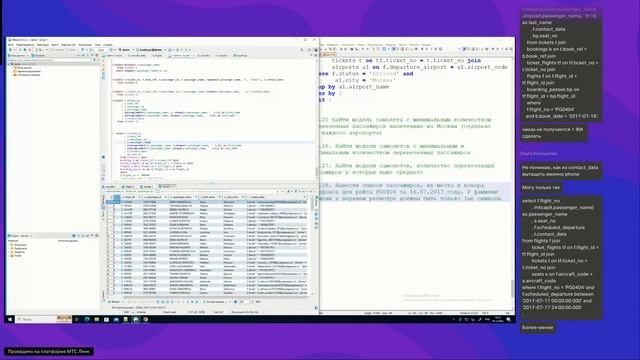
Task: Open the Windows Start menu
Action: (x=10, y=319)
